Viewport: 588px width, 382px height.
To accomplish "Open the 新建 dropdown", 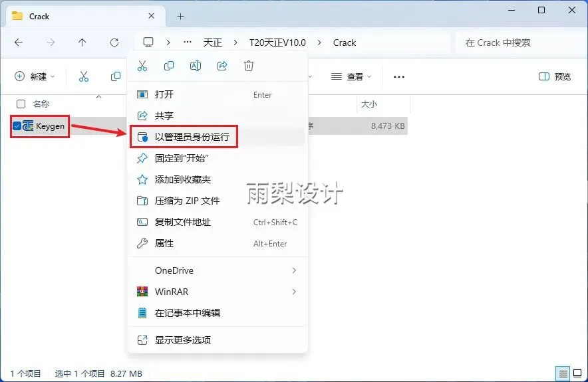I will (35, 76).
